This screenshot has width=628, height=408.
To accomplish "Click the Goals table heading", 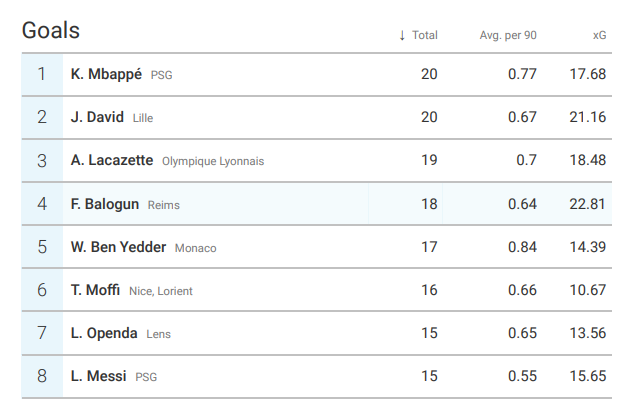I will pos(51,31).
